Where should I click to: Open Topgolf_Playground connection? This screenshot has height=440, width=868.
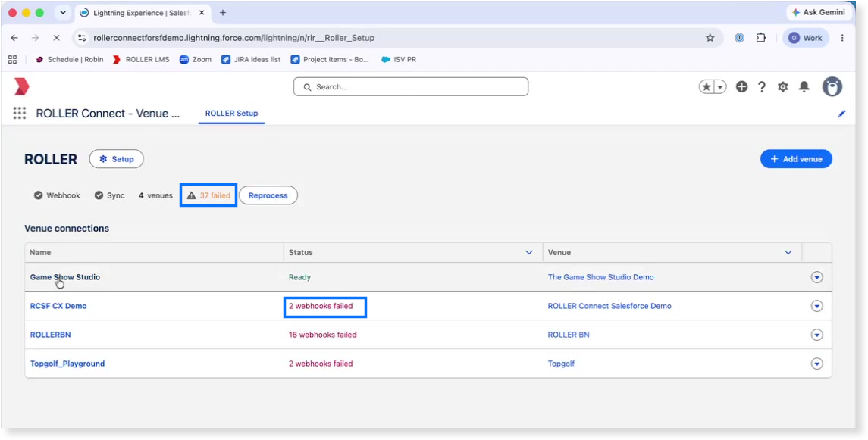point(67,364)
